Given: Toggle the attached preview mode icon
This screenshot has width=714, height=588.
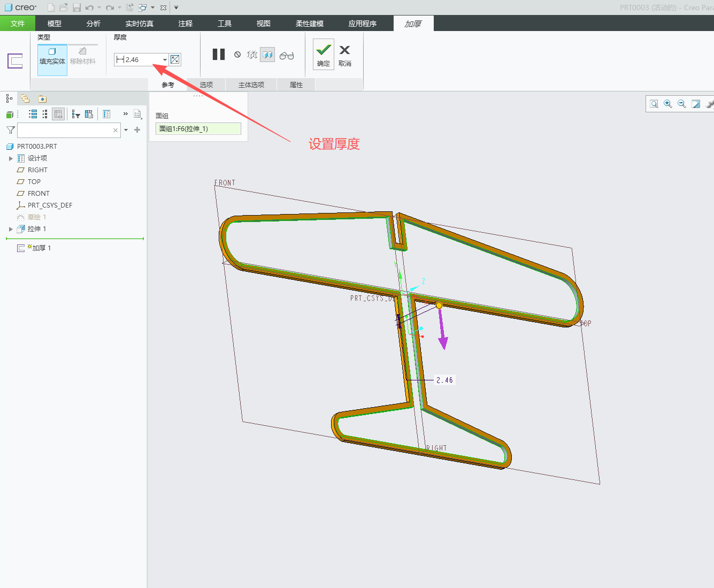Looking at the screenshot, I should [267, 55].
